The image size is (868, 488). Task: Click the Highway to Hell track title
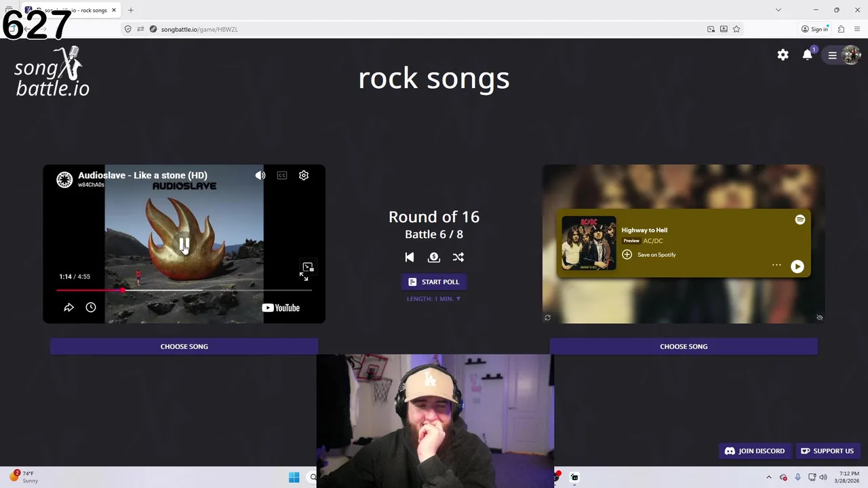[x=644, y=230]
